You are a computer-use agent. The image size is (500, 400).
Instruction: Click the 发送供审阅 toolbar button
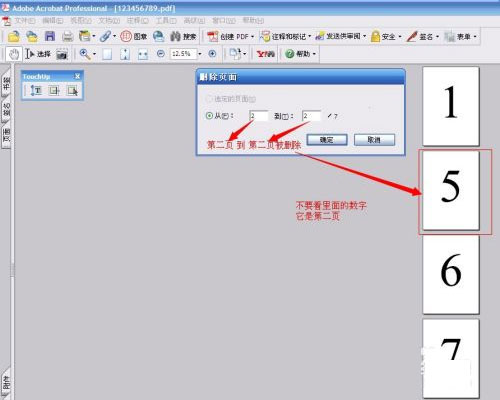338,36
